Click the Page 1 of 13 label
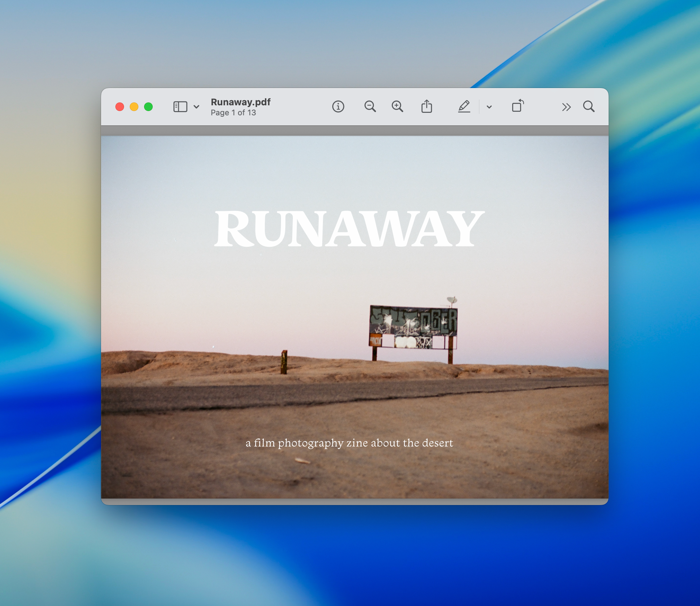 [x=233, y=112]
